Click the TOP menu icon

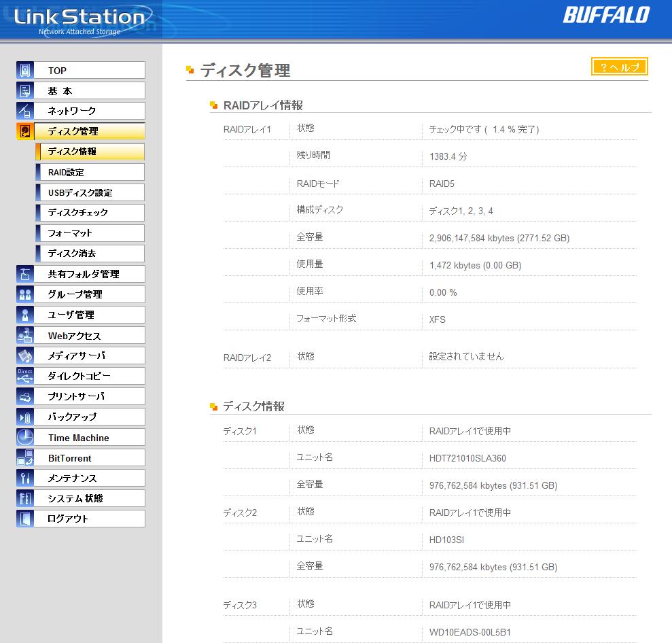pyautogui.click(x=25, y=70)
